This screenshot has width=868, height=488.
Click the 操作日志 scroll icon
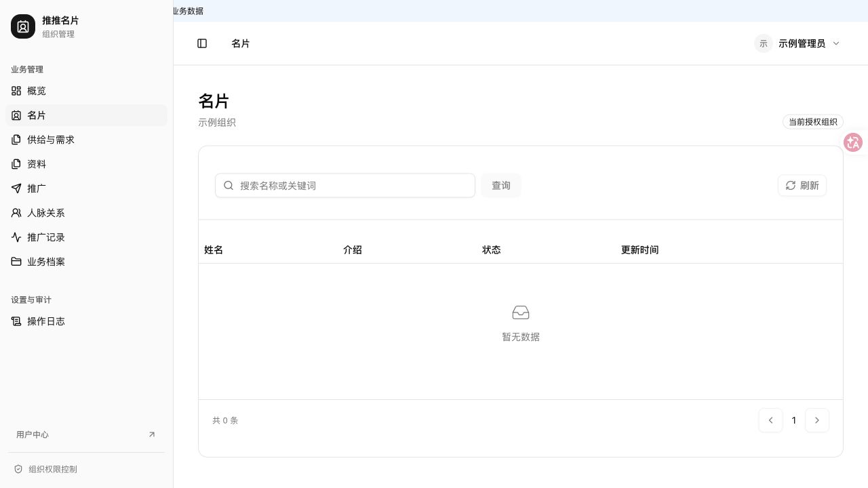16,321
